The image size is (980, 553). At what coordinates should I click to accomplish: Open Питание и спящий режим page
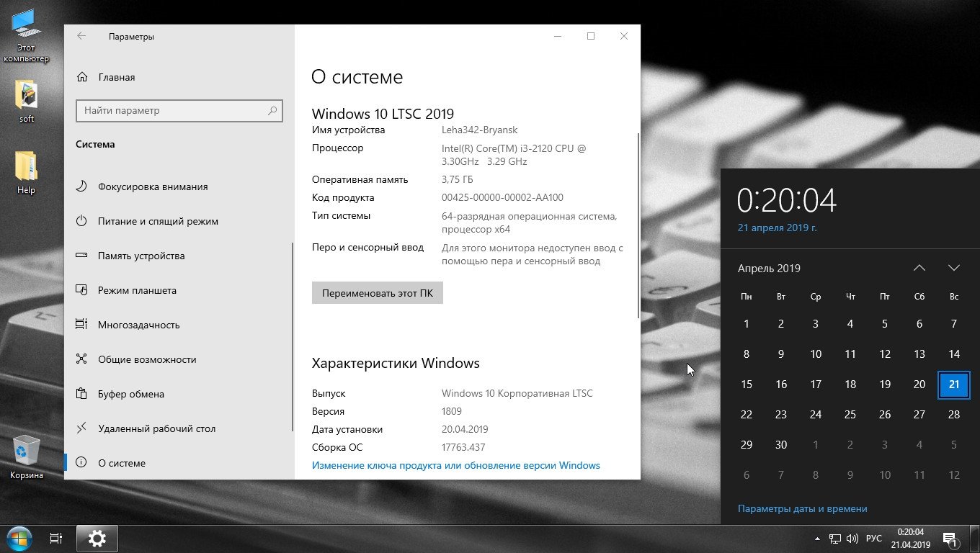178,221
